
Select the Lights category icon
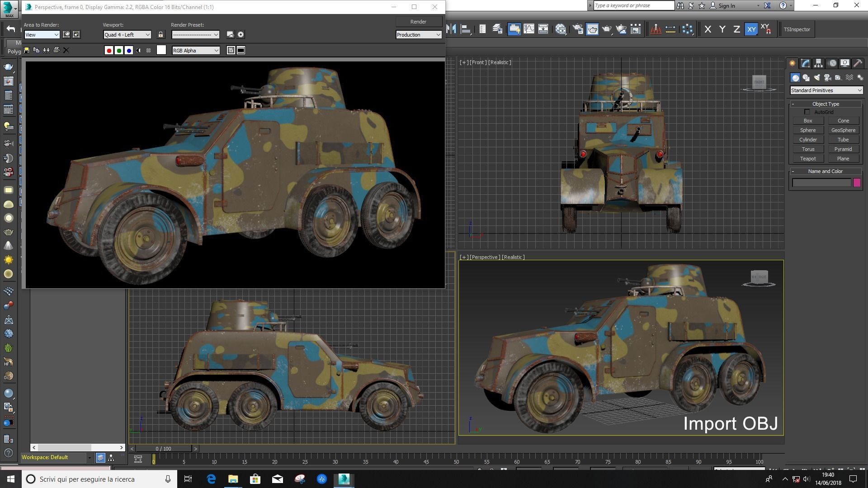[x=816, y=78]
